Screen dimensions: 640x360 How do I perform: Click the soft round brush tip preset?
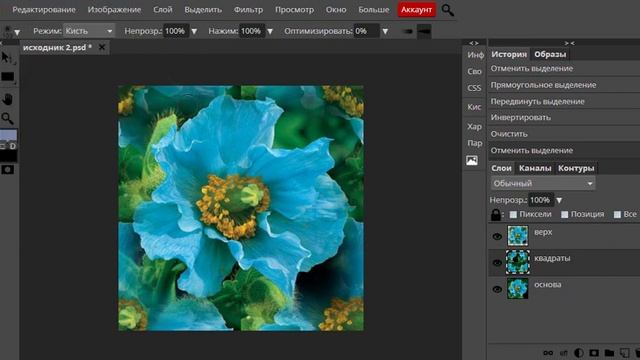click(x=408, y=31)
